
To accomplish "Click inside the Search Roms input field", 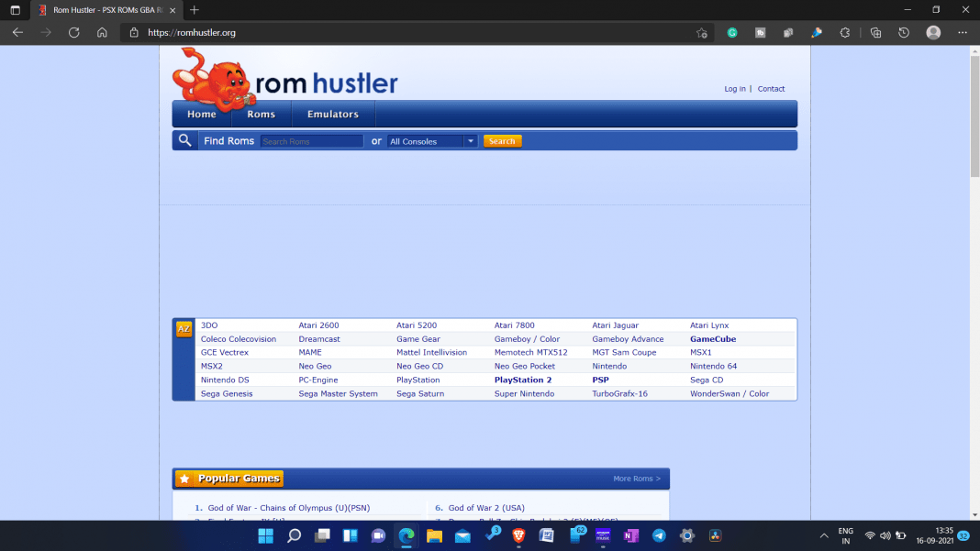I will point(311,140).
